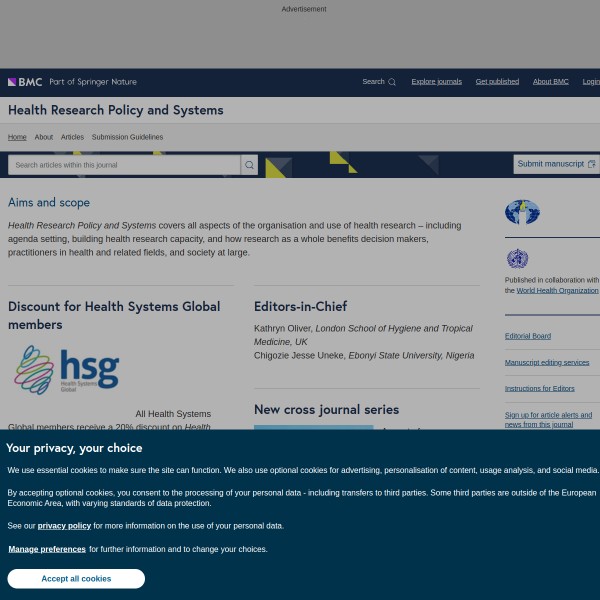600x600 pixels.
Task: Click the World Health Organization emblem
Action: [517, 259]
